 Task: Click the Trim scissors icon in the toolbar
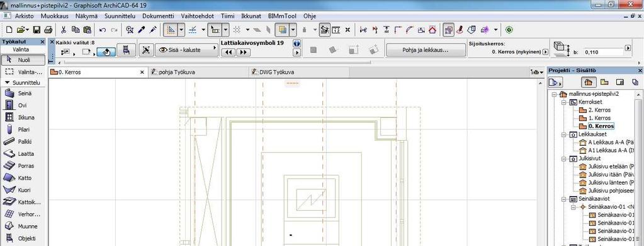(363, 30)
